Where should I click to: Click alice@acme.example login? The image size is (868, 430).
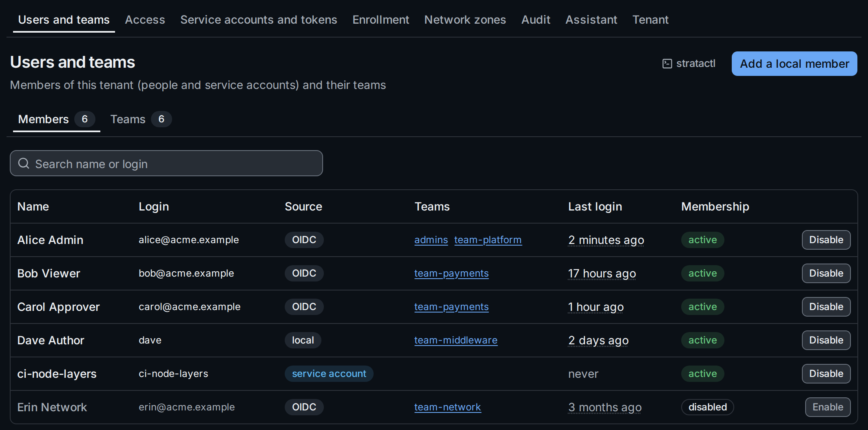pyautogui.click(x=189, y=240)
